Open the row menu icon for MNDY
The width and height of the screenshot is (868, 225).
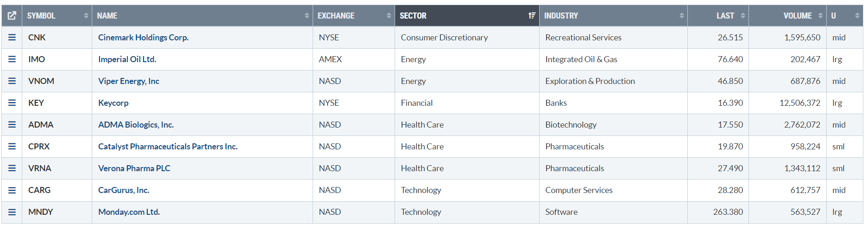[12, 212]
